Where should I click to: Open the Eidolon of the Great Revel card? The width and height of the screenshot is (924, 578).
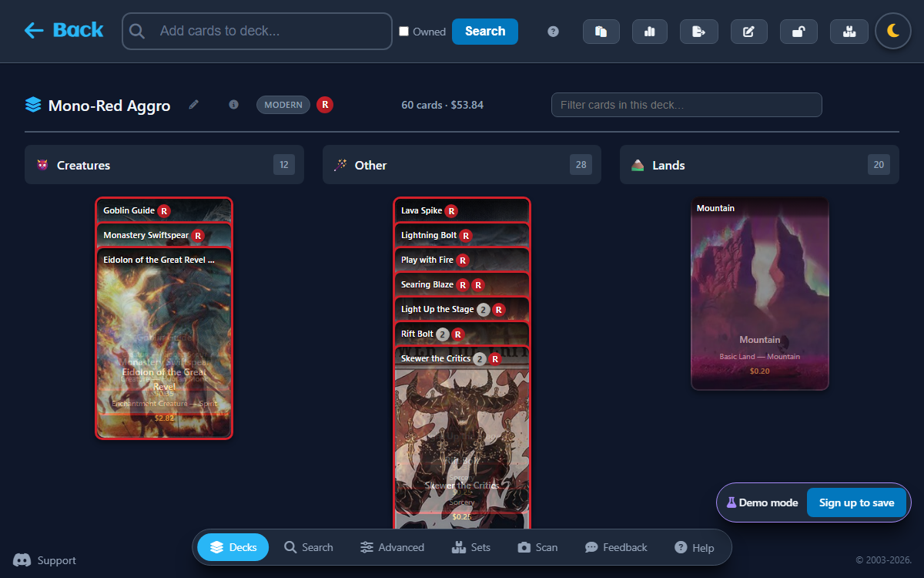pyautogui.click(x=164, y=343)
